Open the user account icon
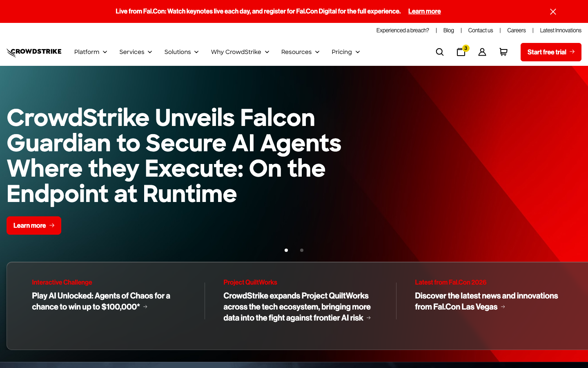588x368 pixels. (482, 52)
